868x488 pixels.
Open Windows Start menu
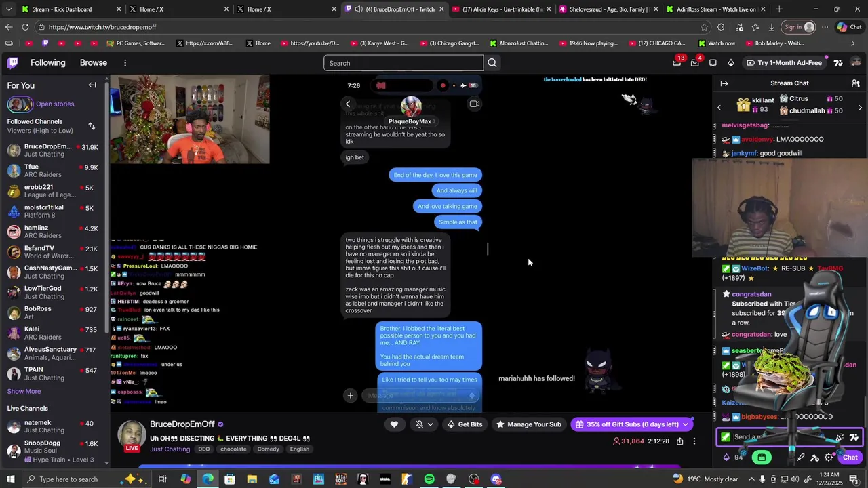(11, 479)
